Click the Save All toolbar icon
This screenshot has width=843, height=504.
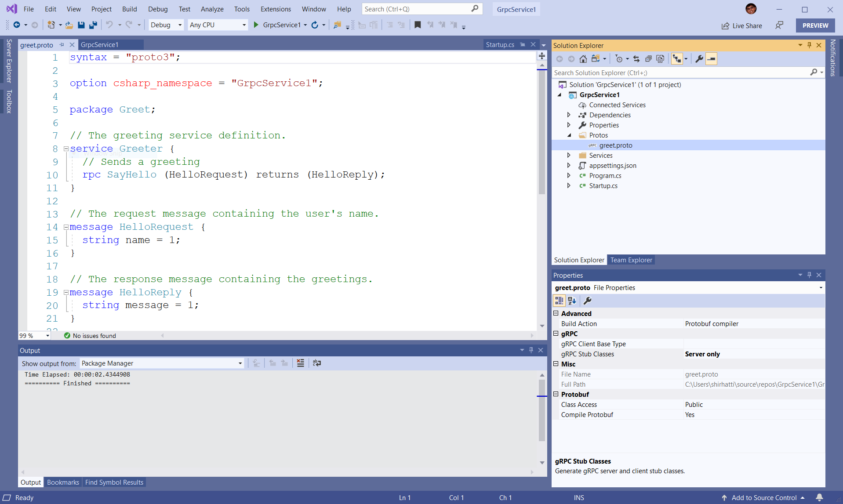pyautogui.click(x=93, y=25)
